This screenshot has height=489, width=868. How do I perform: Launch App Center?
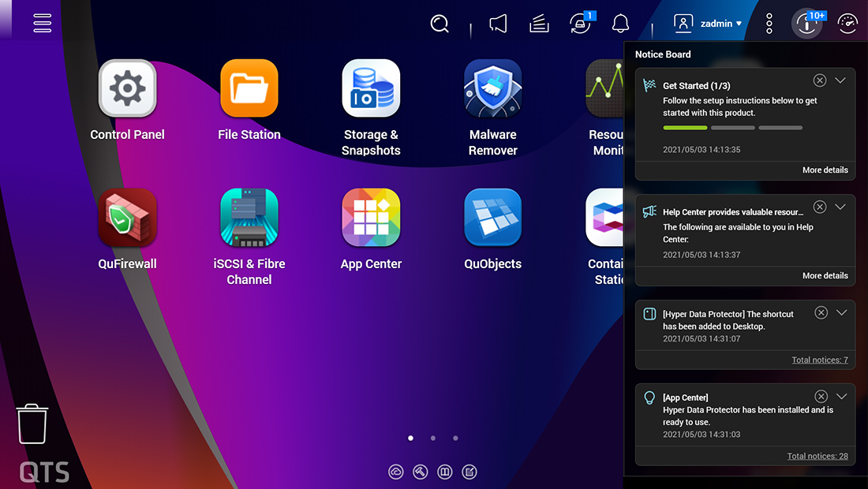(x=371, y=218)
